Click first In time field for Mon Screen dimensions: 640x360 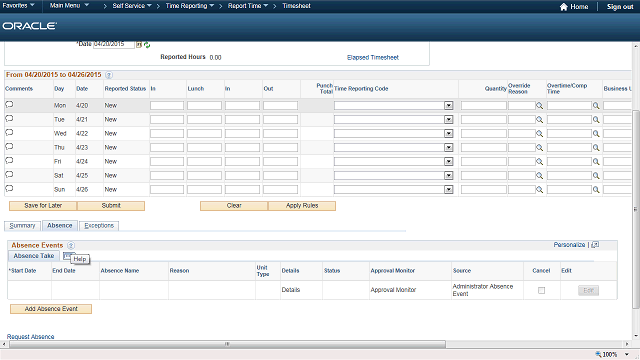tap(167, 106)
